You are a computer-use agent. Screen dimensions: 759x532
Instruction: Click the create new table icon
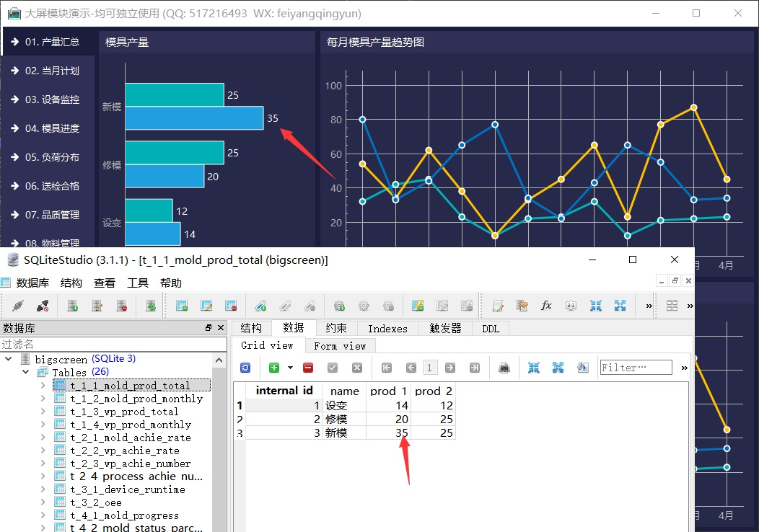tap(182, 306)
